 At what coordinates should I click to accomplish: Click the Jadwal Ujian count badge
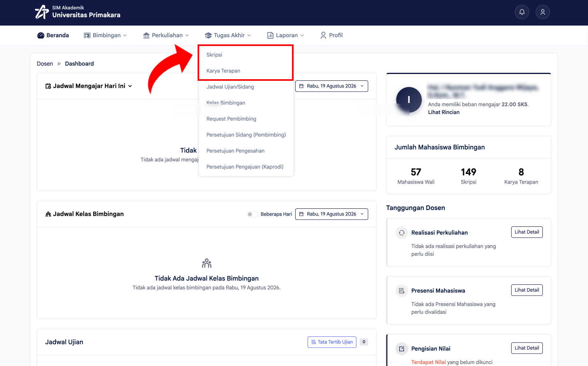click(x=364, y=342)
